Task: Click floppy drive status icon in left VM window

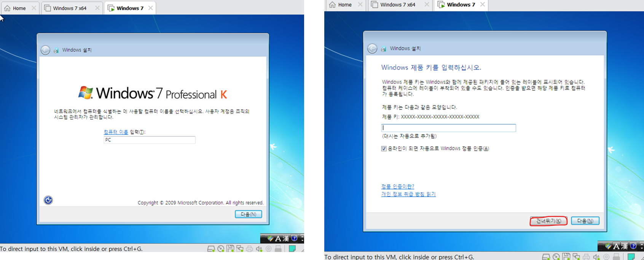Action: [230, 249]
